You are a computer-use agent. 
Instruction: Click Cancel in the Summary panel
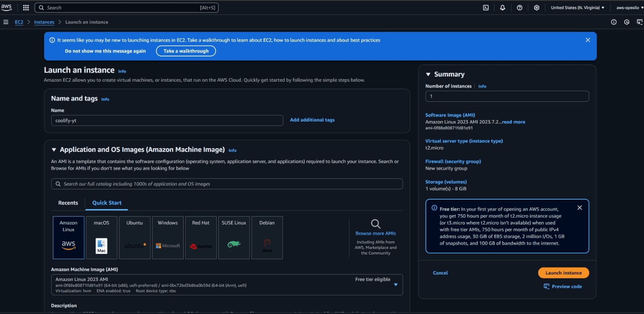(440, 273)
